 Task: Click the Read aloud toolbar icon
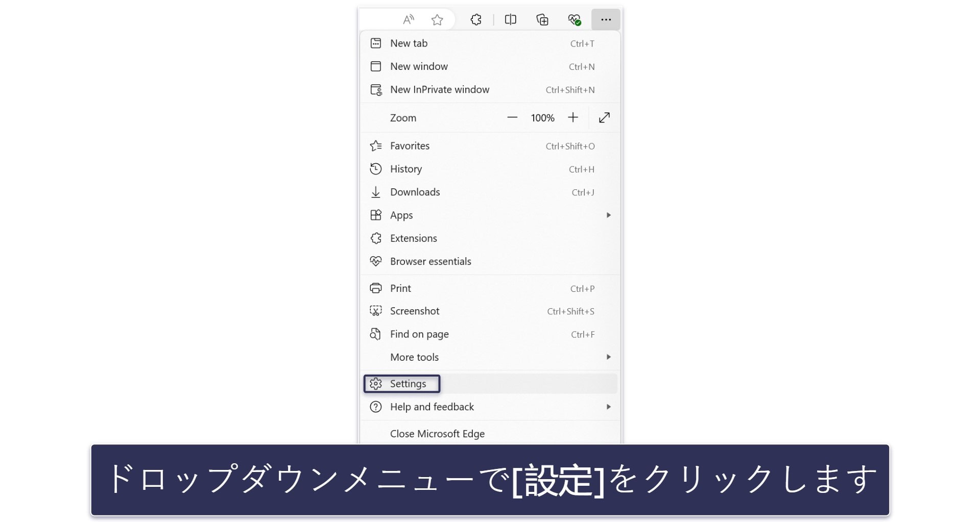tap(409, 20)
